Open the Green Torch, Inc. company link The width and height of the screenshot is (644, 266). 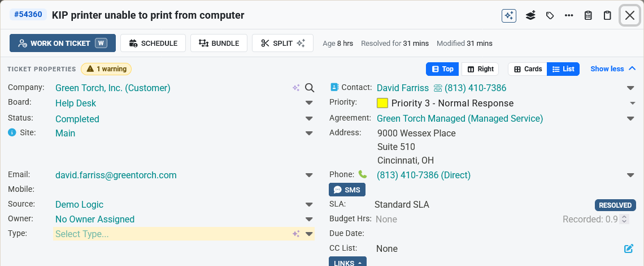(113, 88)
